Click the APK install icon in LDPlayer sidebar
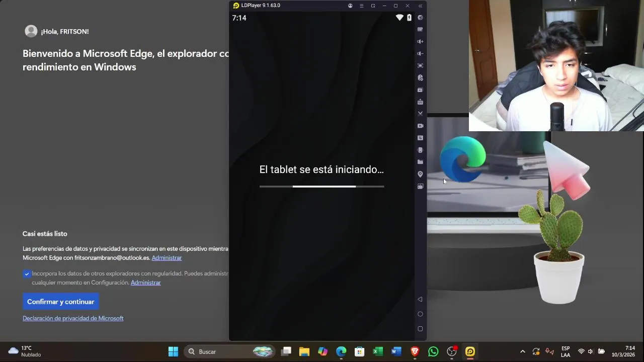This screenshot has width=644, height=362. (420, 102)
